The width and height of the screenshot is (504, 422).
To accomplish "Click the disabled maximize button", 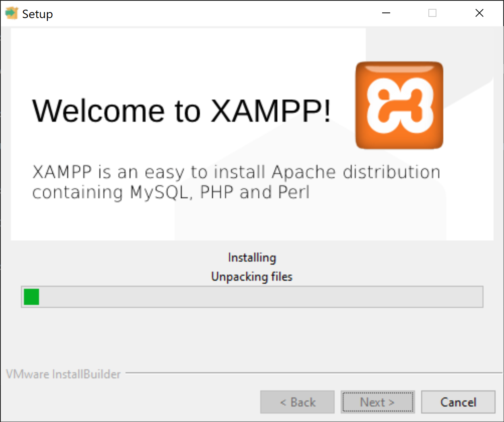I will 432,13.
